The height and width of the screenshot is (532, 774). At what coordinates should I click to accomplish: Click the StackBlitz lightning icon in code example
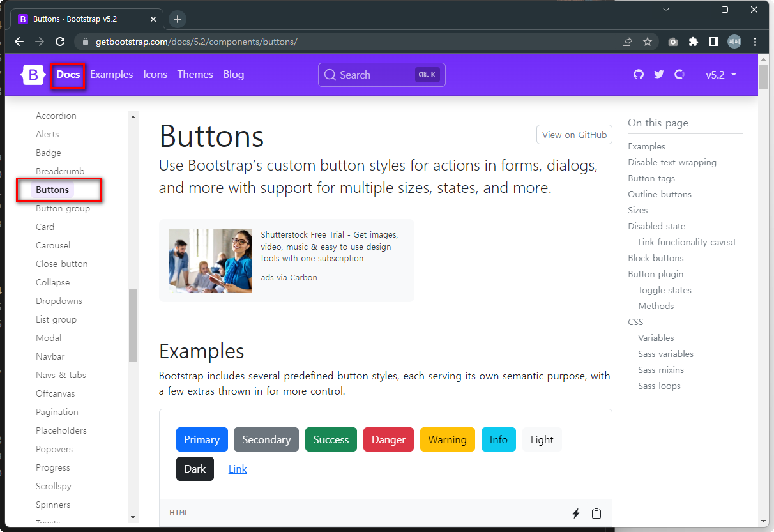click(575, 513)
